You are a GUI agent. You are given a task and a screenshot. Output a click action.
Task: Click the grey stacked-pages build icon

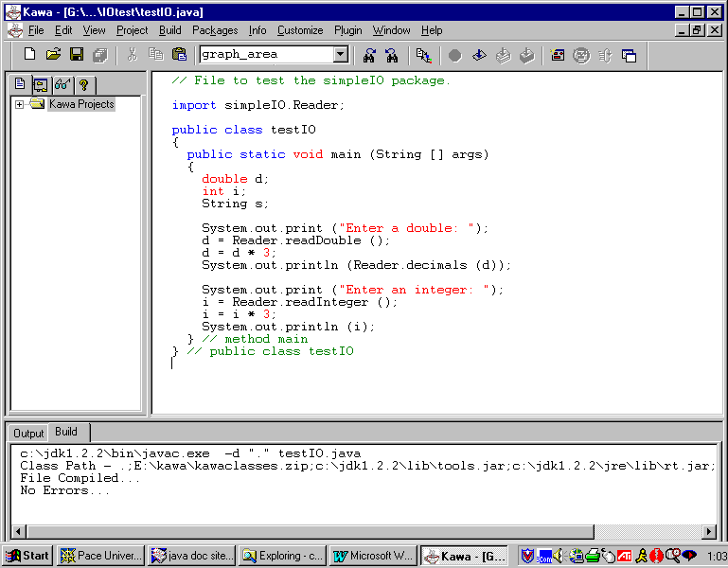[504, 55]
